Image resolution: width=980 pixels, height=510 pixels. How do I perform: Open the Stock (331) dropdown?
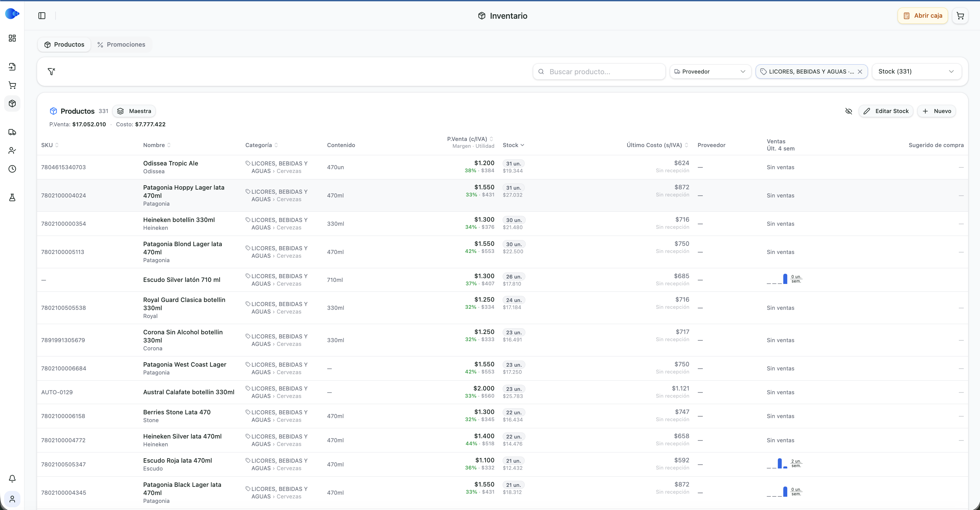[917, 71]
